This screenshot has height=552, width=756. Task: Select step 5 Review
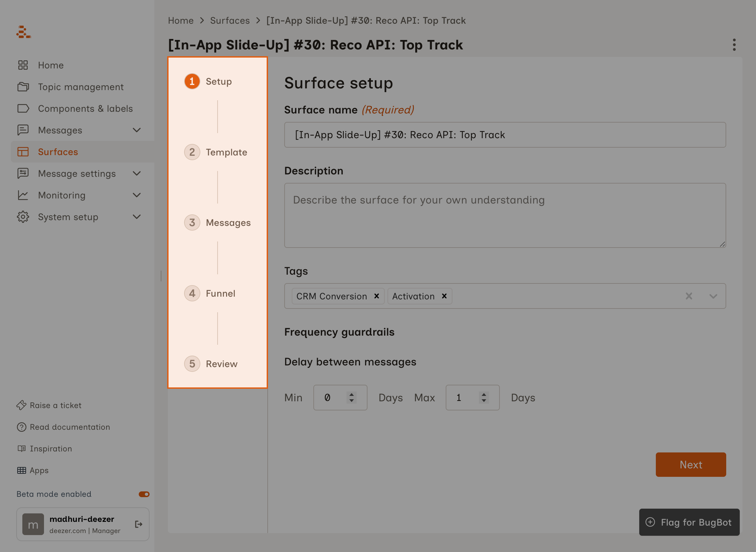click(211, 364)
